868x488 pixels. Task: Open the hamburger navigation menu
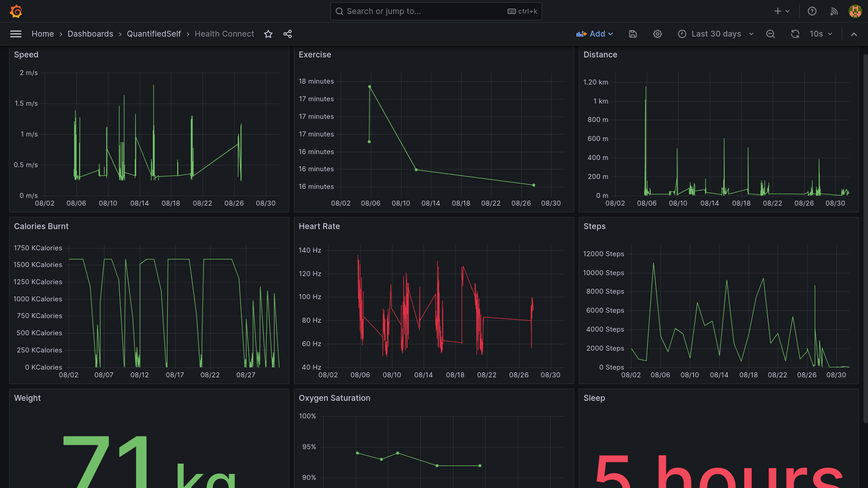pos(16,34)
